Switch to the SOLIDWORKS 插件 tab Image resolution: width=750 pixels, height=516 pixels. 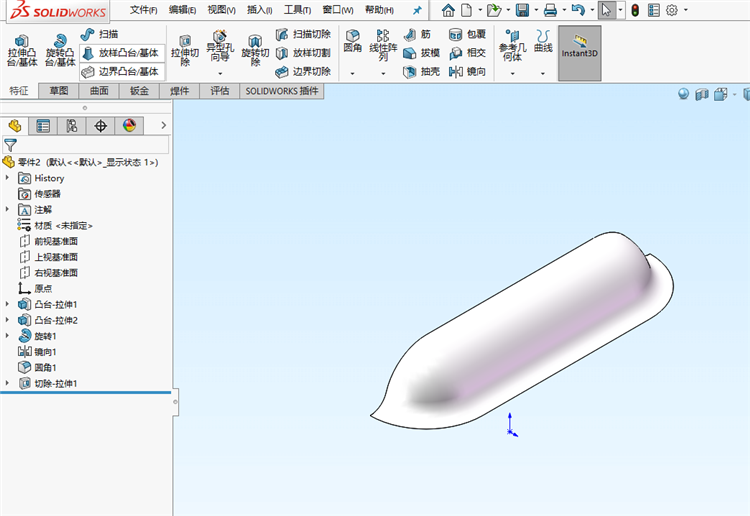(x=282, y=91)
